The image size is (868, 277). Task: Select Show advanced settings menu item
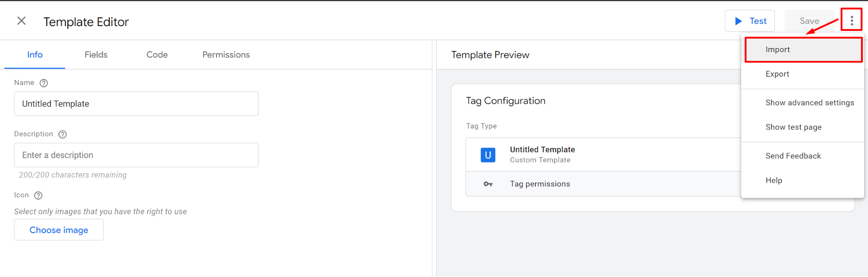point(809,103)
